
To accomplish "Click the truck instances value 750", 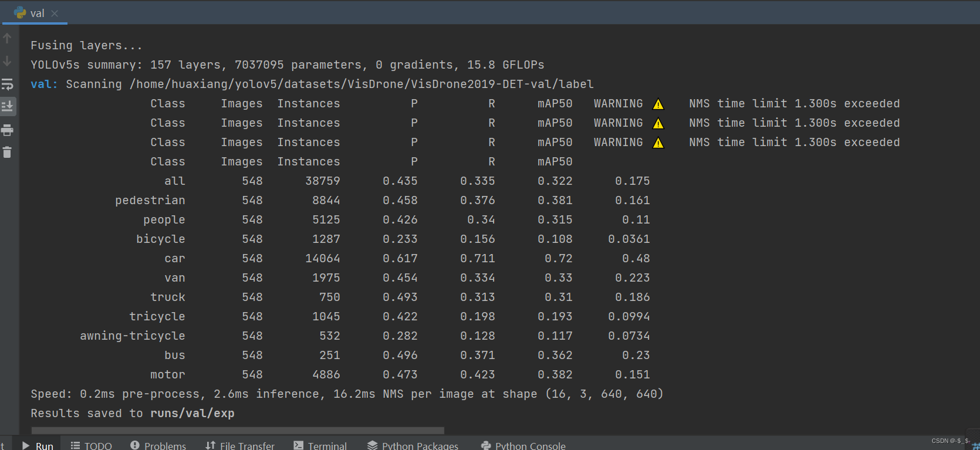I will 330,297.
